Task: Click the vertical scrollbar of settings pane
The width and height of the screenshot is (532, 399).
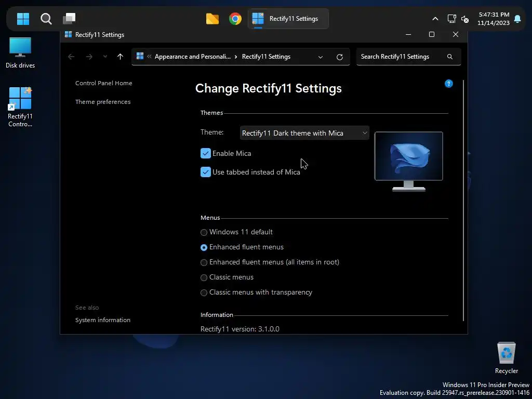Action: coord(463,200)
